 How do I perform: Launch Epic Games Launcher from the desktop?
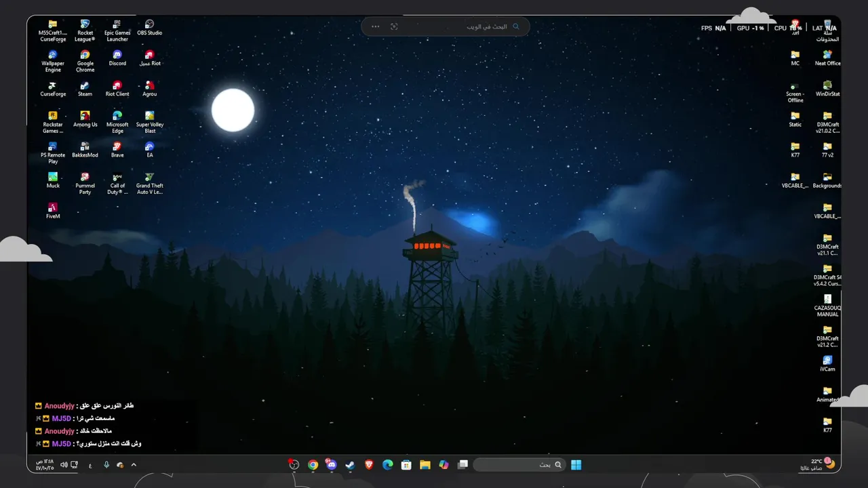click(x=117, y=31)
